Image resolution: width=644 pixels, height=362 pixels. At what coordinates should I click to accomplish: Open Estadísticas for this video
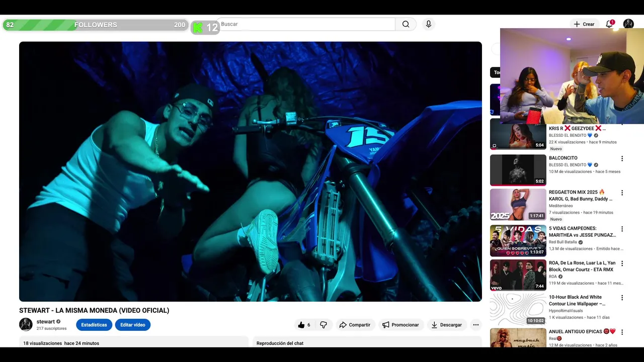tap(94, 325)
